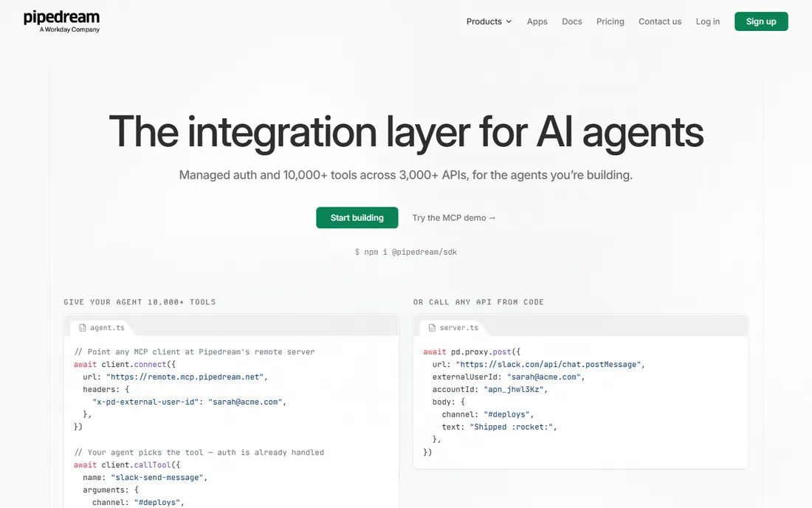Click the 'Your agent picks the tool' comment

coord(199,453)
